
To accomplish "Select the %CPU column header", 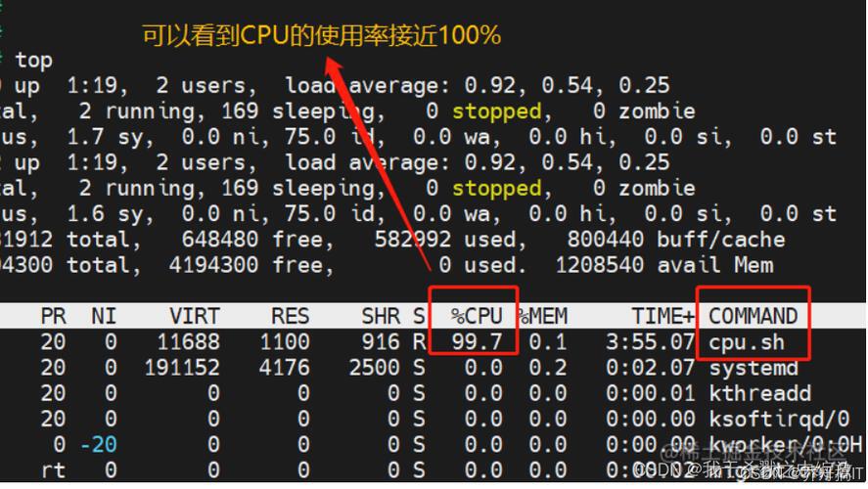I will click(x=476, y=316).
